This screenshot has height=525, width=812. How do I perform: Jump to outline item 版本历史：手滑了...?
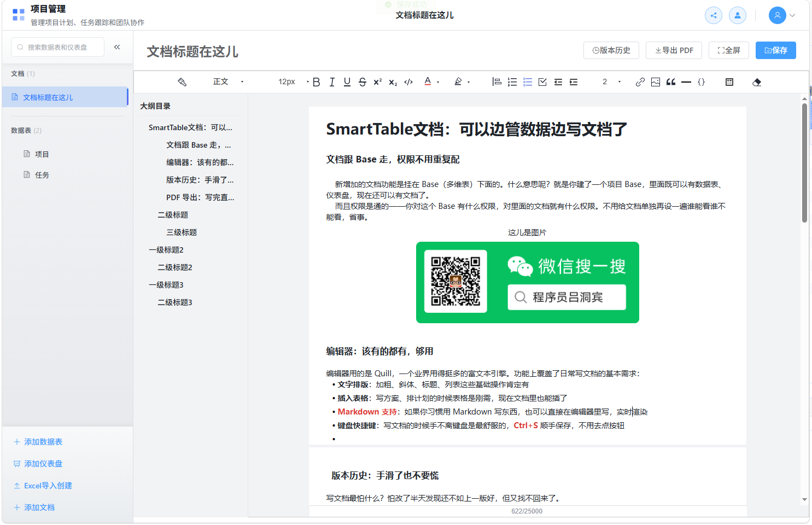[200, 180]
